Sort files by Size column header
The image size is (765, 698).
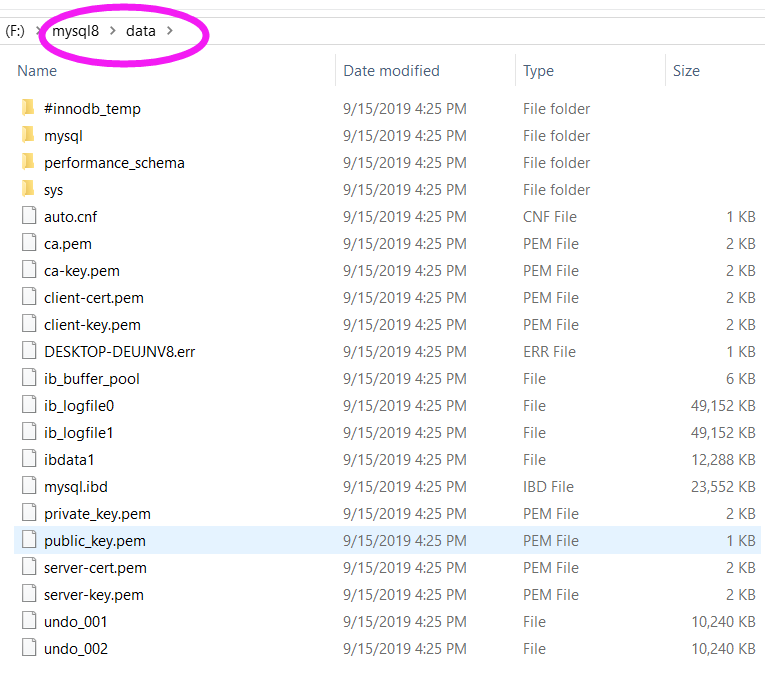[x=686, y=71]
